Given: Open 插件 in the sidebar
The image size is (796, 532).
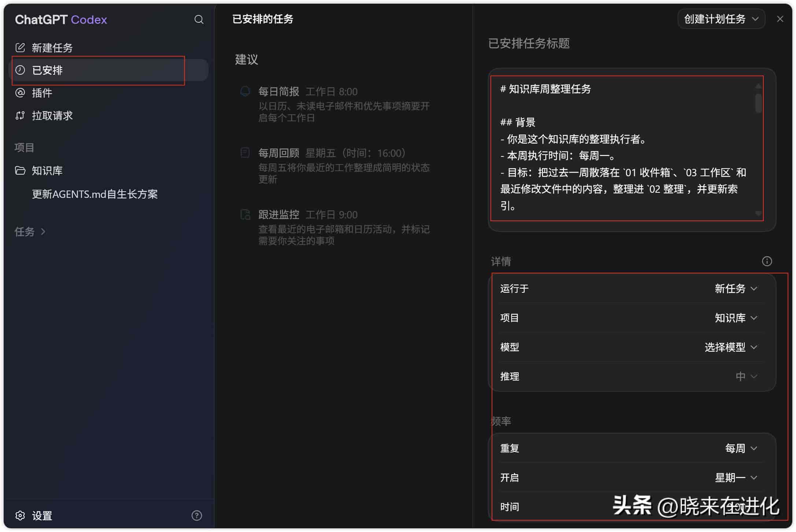Looking at the screenshot, I should [108, 93].
